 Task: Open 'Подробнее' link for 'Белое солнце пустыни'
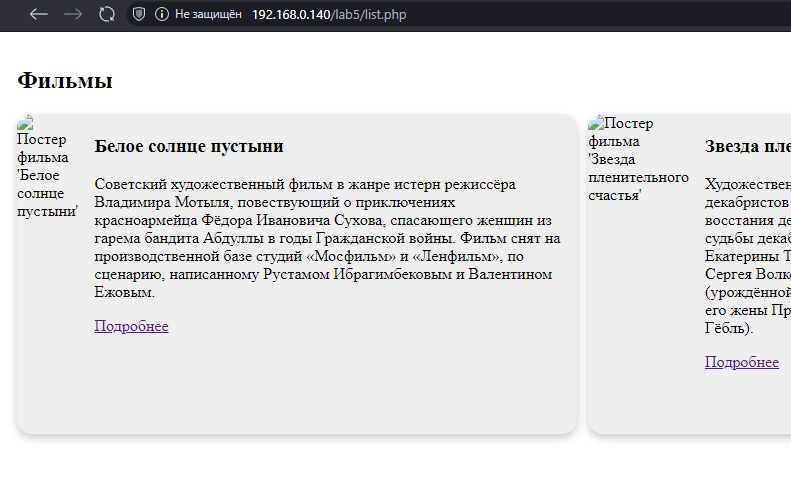click(x=131, y=326)
